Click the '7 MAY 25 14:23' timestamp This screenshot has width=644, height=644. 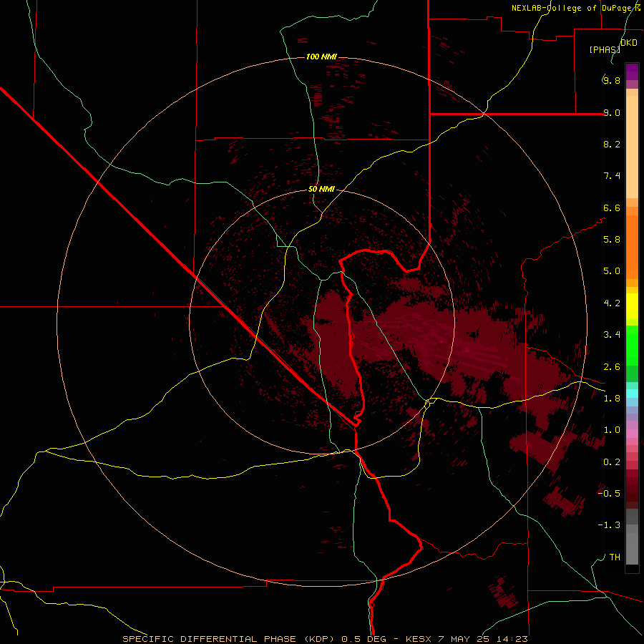click(484, 639)
